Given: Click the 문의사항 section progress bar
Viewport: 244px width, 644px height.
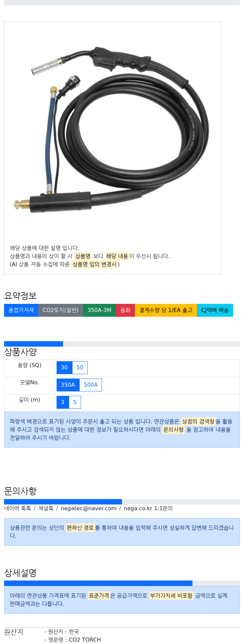Looking at the screenshot, I should coord(63,502).
